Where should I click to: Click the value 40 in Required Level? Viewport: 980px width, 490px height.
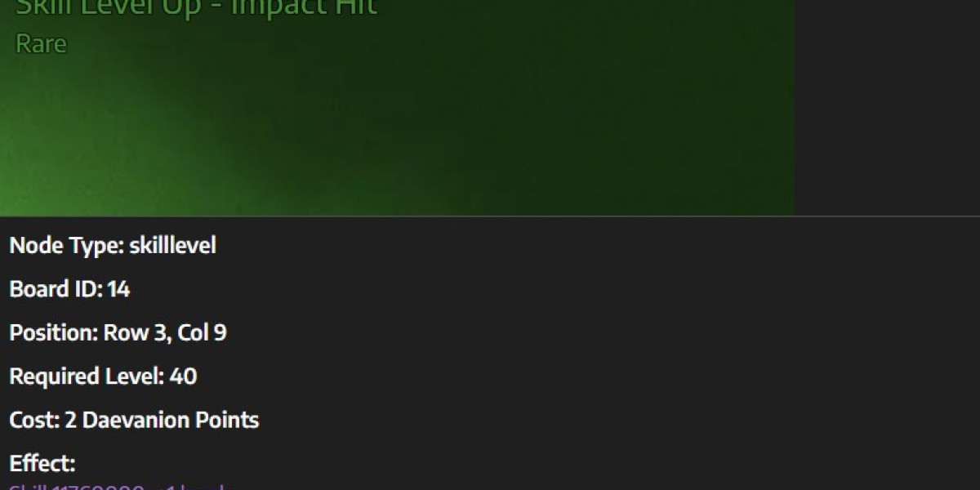183,376
